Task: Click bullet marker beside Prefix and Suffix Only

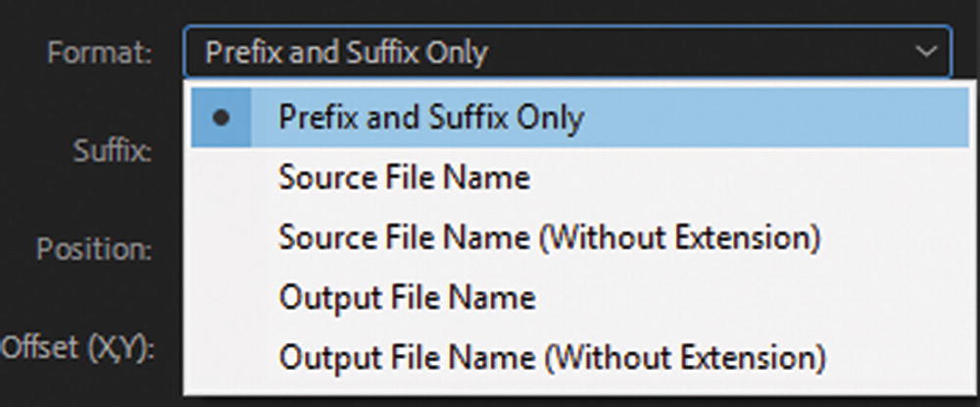Action: (221, 118)
